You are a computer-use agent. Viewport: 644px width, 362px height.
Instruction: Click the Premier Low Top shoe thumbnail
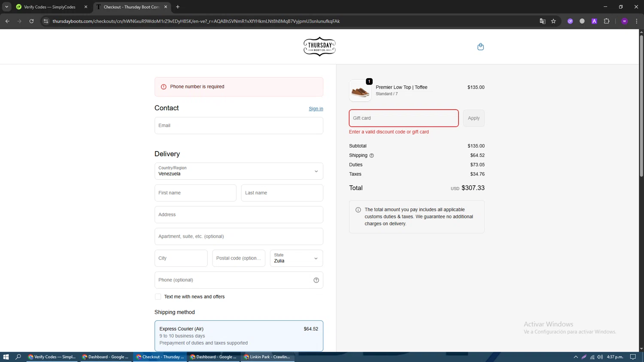[360, 90]
